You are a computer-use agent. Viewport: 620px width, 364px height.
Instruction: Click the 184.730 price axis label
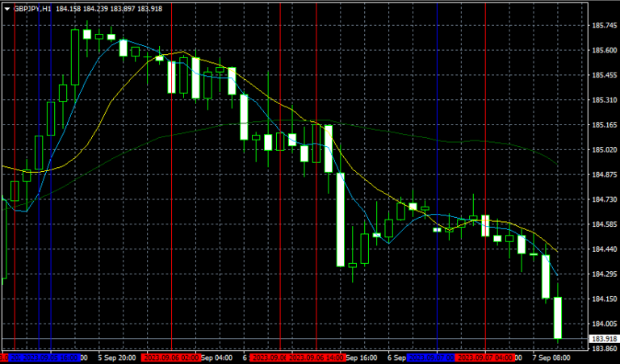coord(604,199)
